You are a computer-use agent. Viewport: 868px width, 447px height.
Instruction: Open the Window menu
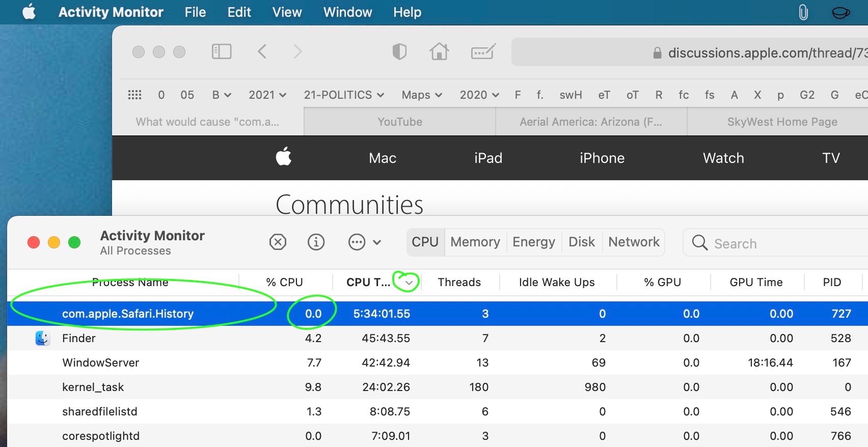[348, 12]
